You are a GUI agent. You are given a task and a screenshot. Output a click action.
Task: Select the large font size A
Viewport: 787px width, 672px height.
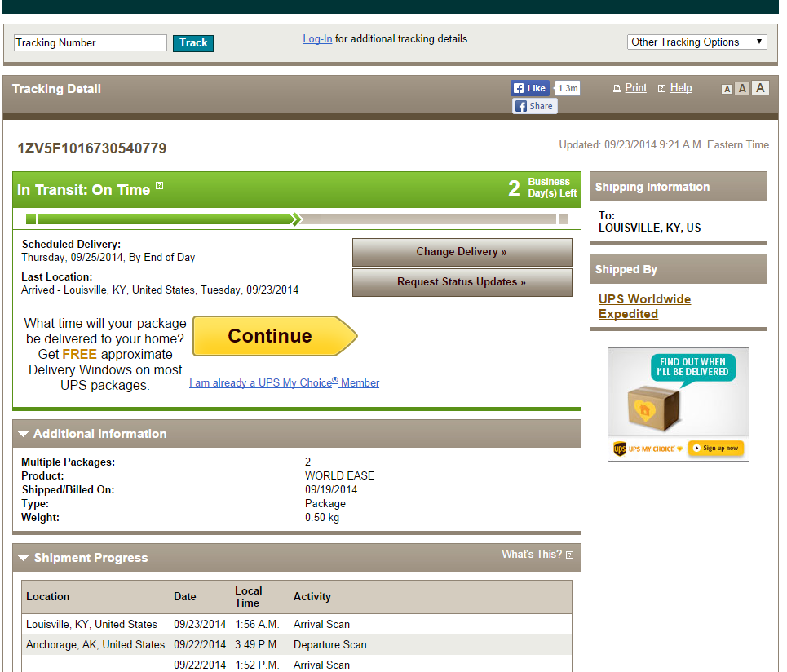(760, 88)
